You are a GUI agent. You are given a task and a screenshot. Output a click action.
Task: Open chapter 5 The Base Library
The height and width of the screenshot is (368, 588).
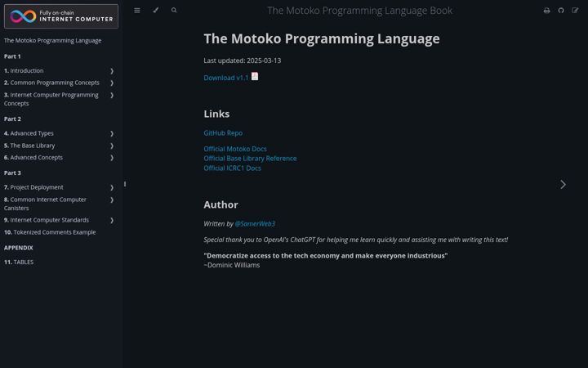29,146
